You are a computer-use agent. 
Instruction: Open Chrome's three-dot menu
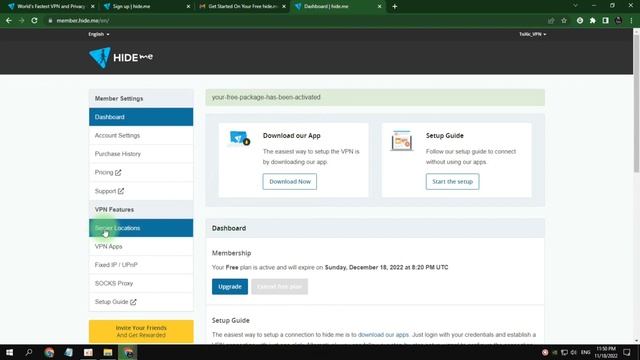631,20
